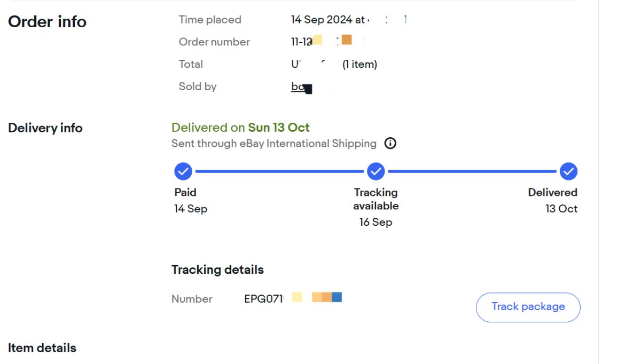
Task: Click the Delivery info heading
Action: tap(45, 128)
